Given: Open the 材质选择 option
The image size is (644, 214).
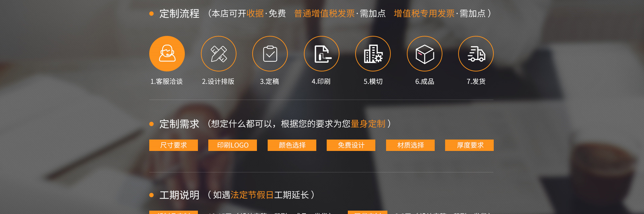Looking at the screenshot, I should (x=410, y=145).
